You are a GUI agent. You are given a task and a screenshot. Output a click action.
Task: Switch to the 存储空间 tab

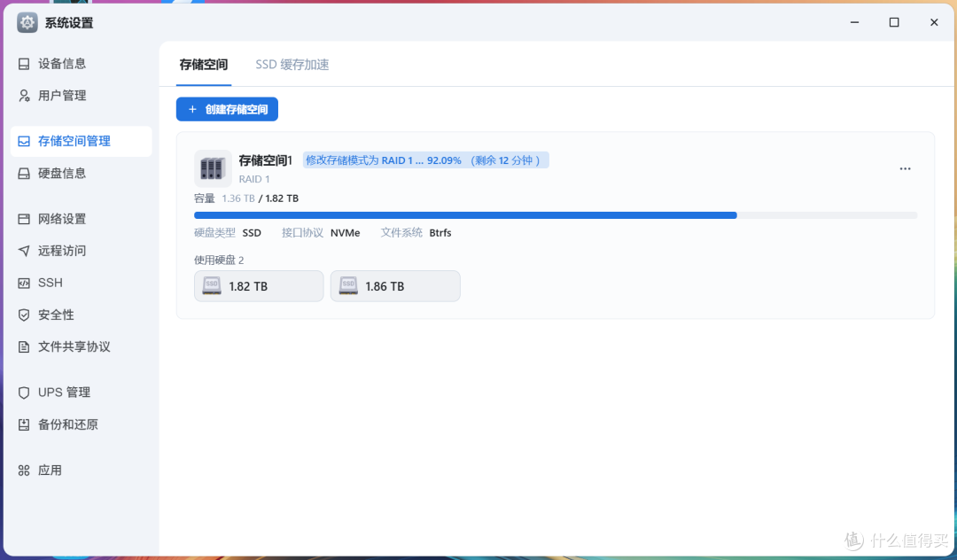(204, 65)
